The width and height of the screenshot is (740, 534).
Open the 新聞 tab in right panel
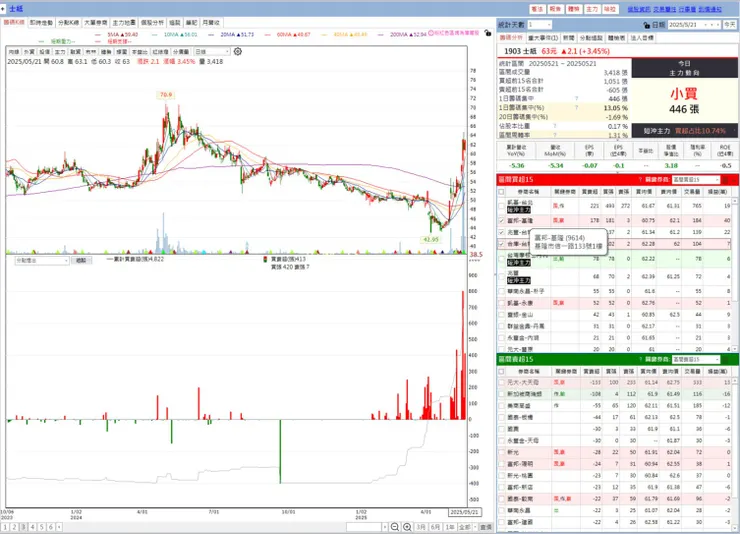coord(569,38)
